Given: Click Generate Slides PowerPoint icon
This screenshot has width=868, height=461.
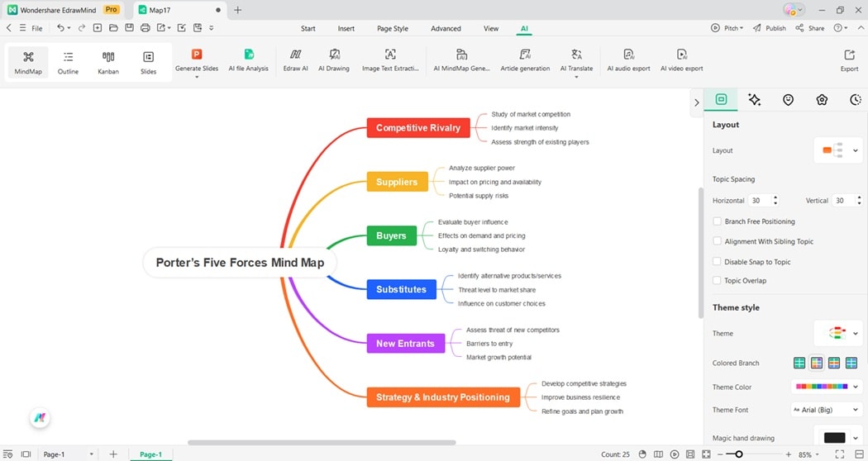Looking at the screenshot, I should pos(197,55).
